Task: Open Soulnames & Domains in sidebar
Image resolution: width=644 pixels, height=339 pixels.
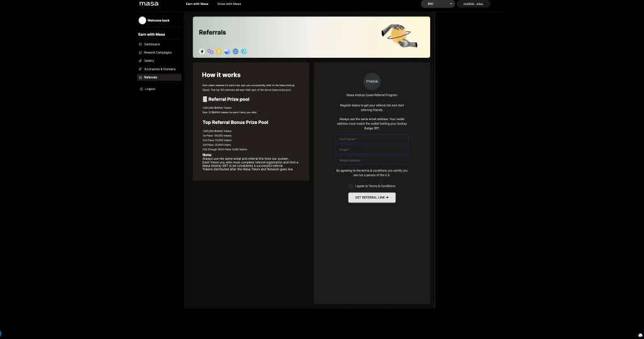Action: pyautogui.click(x=159, y=69)
